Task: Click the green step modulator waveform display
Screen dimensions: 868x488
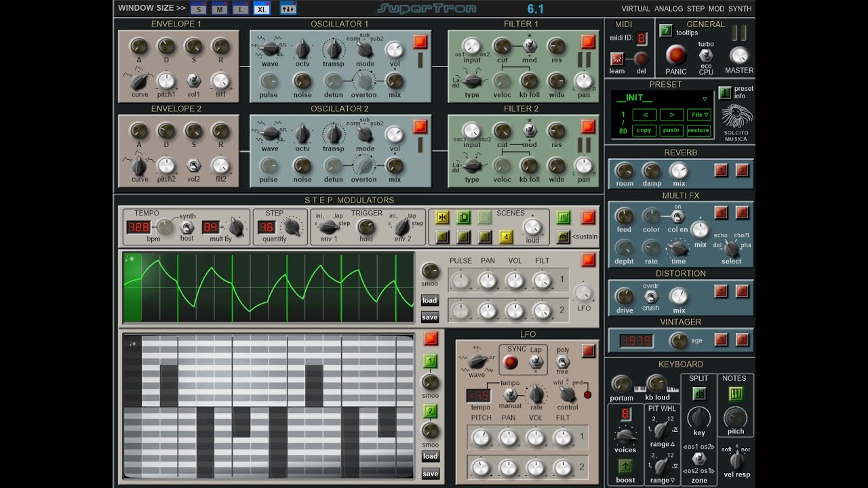Action: point(269,287)
